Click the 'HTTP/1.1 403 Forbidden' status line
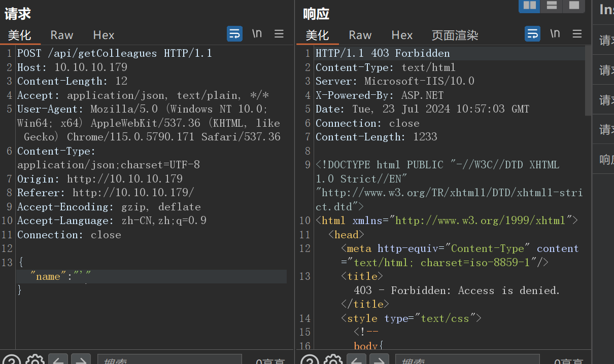The height and width of the screenshot is (364, 614). pyautogui.click(x=383, y=53)
